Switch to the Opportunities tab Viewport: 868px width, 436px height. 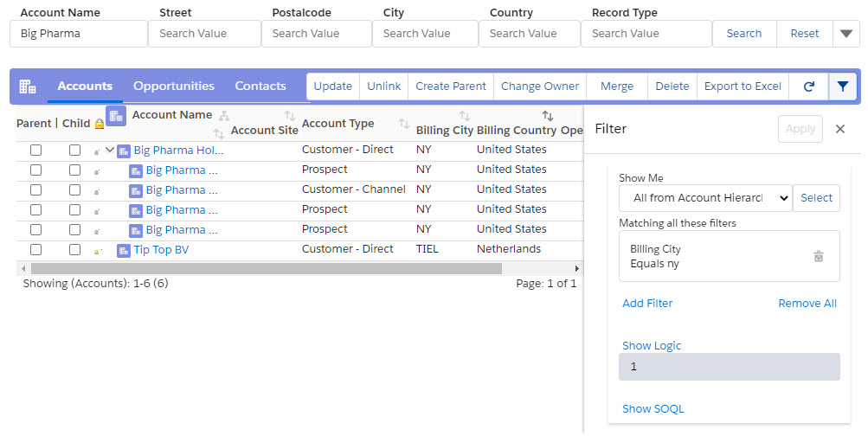point(174,87)
